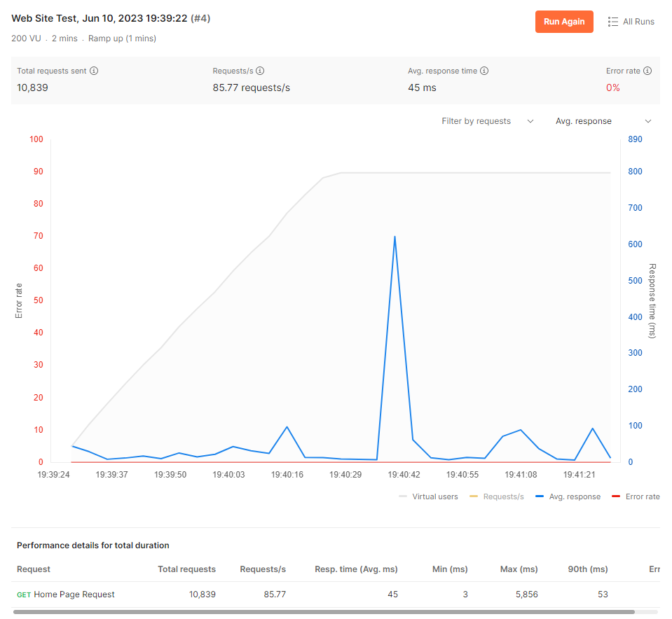This screenshot has width=672, height=619.
Task: Open the Filter by requests dropdown
Action: click(x=487, y=121)
